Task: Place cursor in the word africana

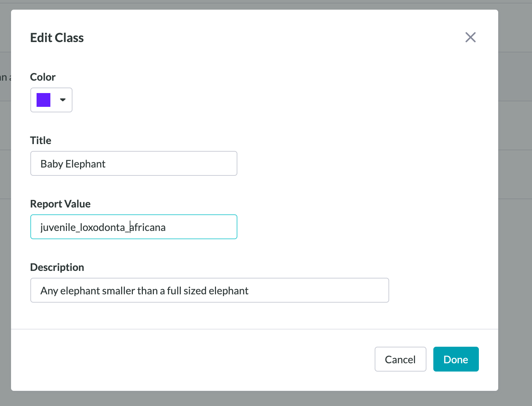Action: pyautogui.click(x=148, y=227)
